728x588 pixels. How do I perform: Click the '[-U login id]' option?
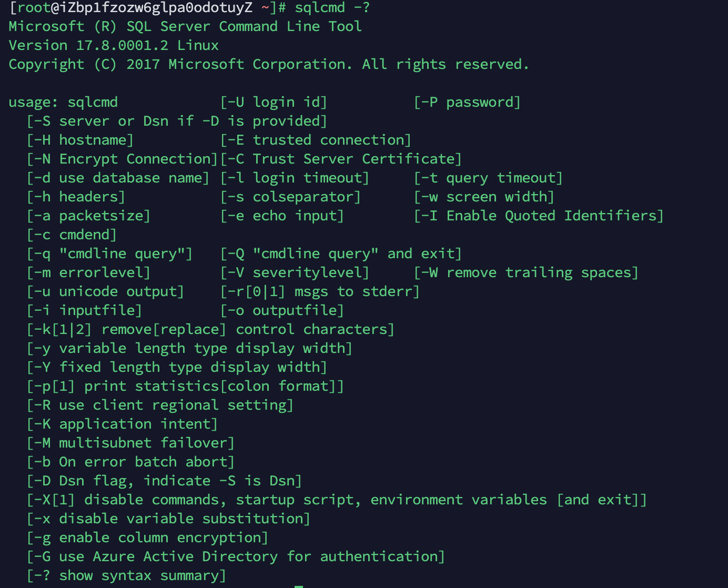point(274,102)
